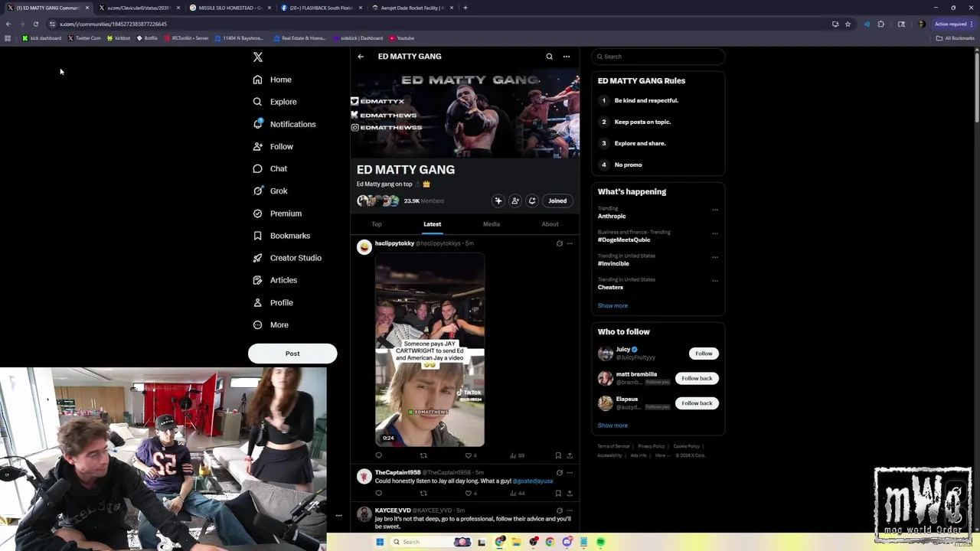
Task: Click the white Post button
Action: pos(292,354)
